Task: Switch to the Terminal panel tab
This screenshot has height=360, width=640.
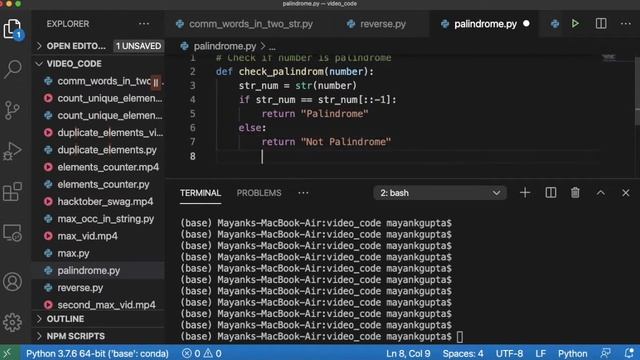Action: 200,193
